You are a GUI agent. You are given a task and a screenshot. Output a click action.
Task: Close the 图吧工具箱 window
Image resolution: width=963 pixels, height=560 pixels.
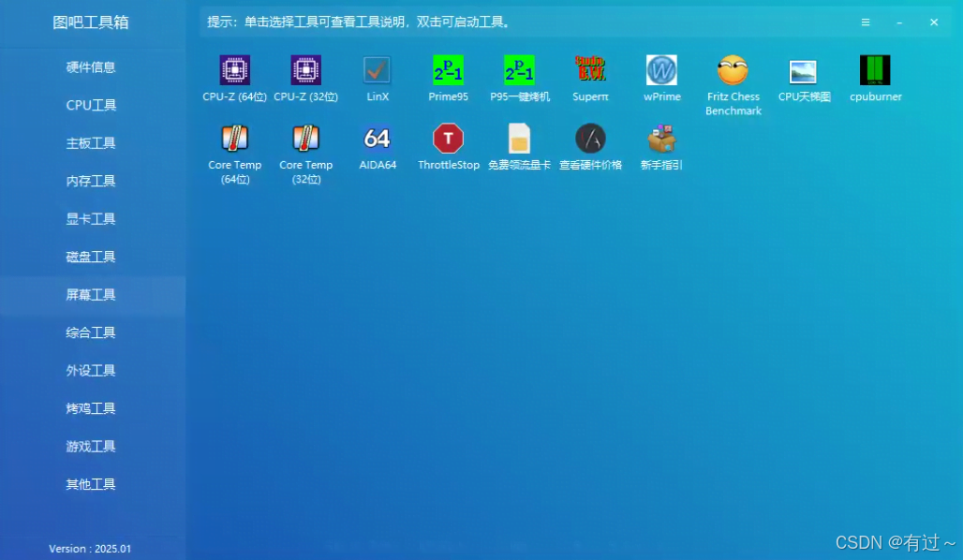pyautogui.click(x=934, y=22)
